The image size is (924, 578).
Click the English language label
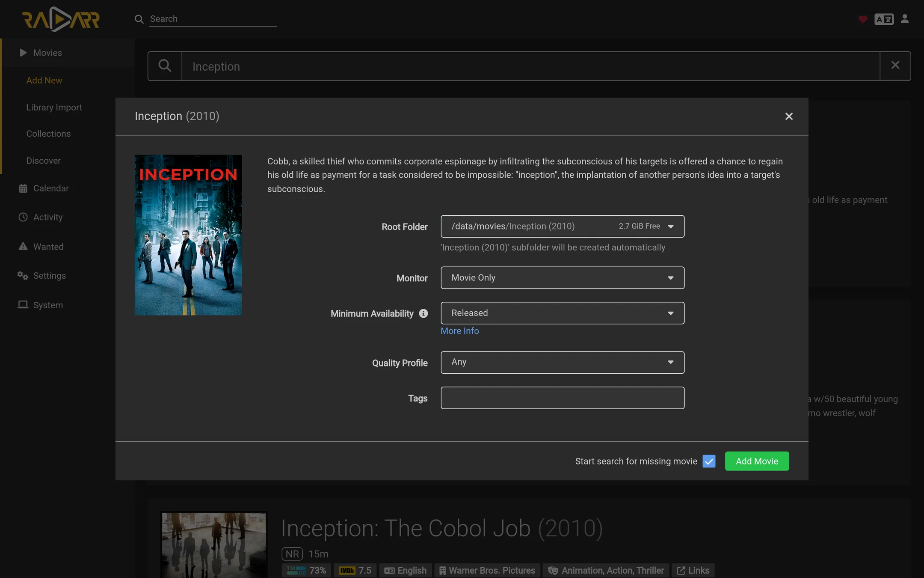[x=405, y=571]
